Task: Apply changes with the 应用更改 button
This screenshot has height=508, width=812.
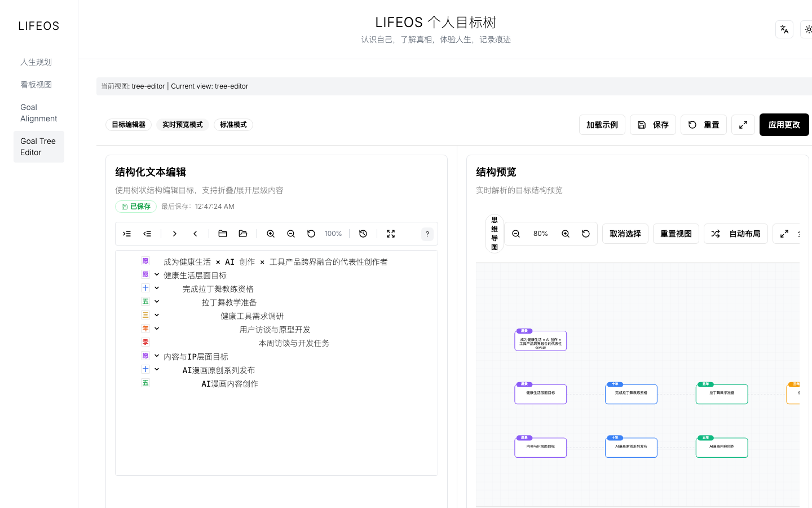Action: pos(784,125)
